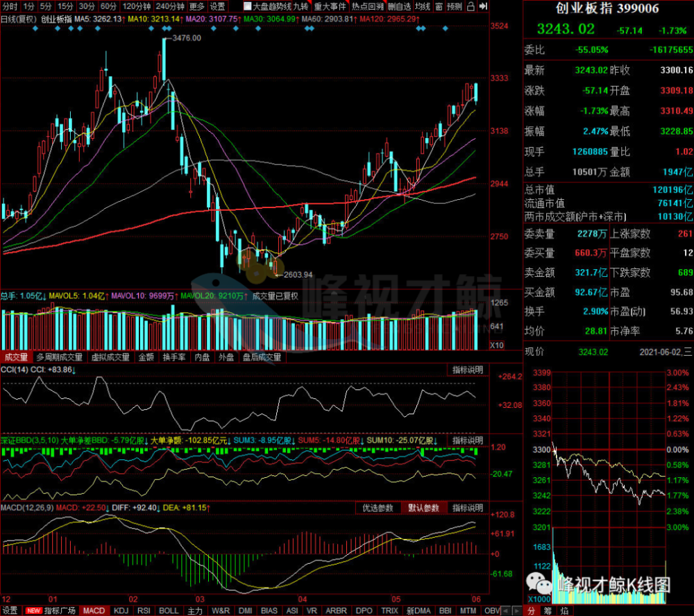
Task: Toggle the 大盘趋势线 checkbox
Action: tap(248, 6)
